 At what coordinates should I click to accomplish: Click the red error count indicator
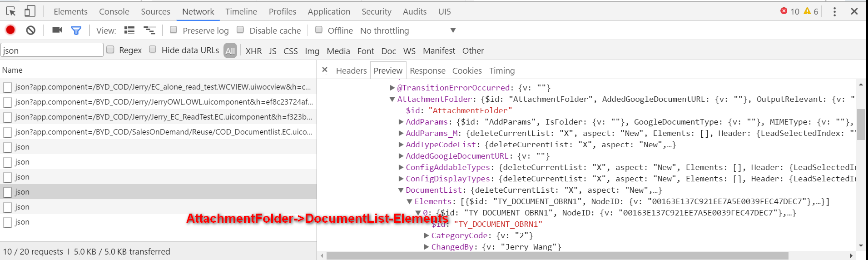click(790, 11)
